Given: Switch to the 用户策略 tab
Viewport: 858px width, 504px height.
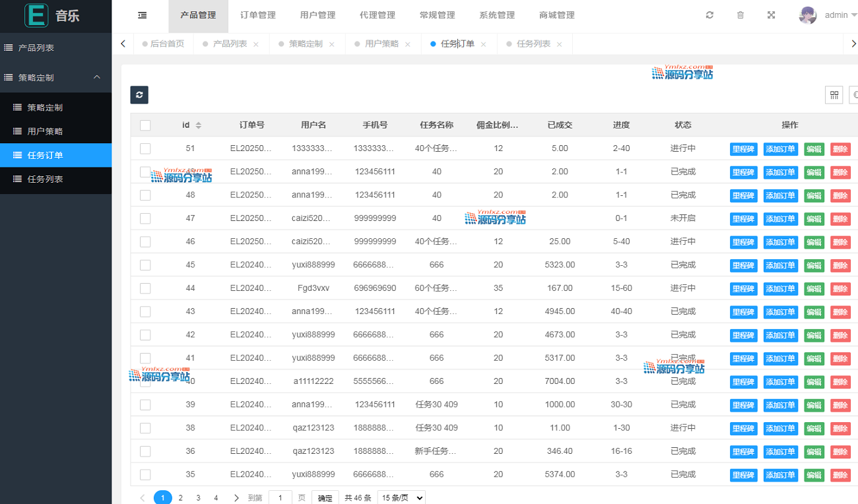Looking at the screenshot, I should (x=381, y=44).
